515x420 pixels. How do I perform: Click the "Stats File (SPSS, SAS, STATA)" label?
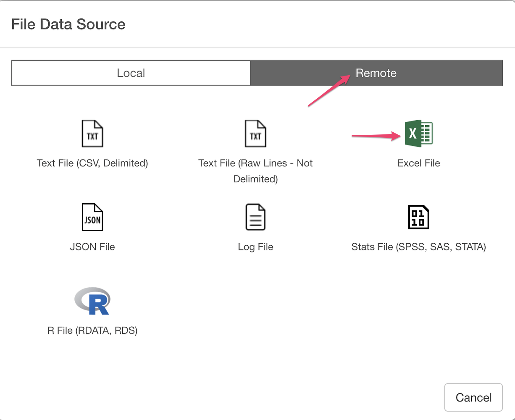(x=419, y=247)
